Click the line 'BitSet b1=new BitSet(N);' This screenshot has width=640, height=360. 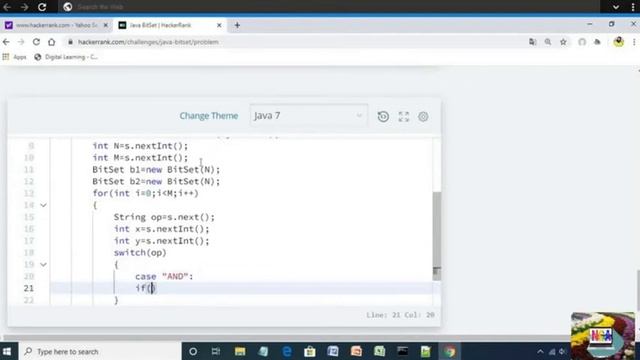(156, 170)
